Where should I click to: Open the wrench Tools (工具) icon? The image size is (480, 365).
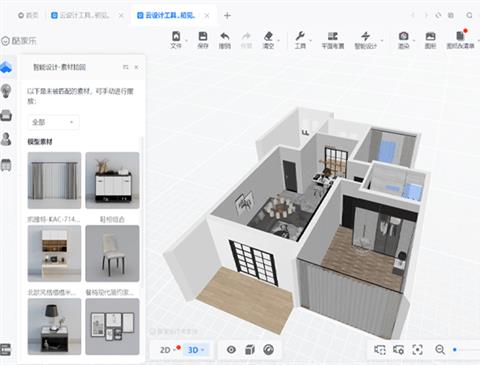click(x=300, y=36)
